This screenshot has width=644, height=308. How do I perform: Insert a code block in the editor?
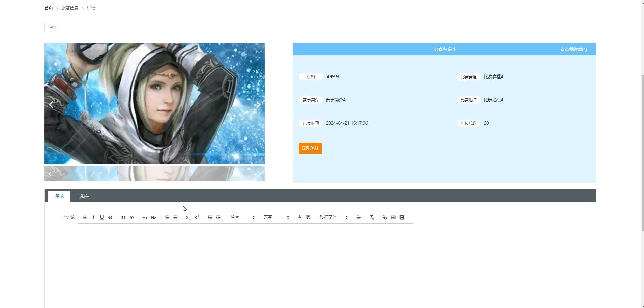point(132,217)
